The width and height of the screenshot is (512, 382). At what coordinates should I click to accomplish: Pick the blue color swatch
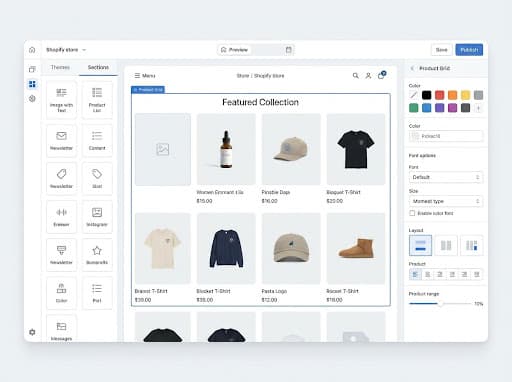(x=426, y=108)
